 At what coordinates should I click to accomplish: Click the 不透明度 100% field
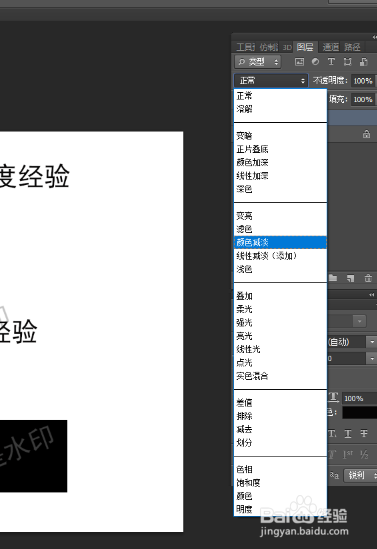point(363,81)
